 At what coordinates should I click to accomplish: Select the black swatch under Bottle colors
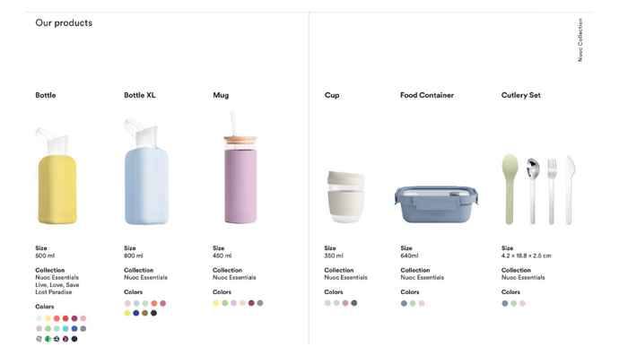pyautogui.click(x=74, y=339)
